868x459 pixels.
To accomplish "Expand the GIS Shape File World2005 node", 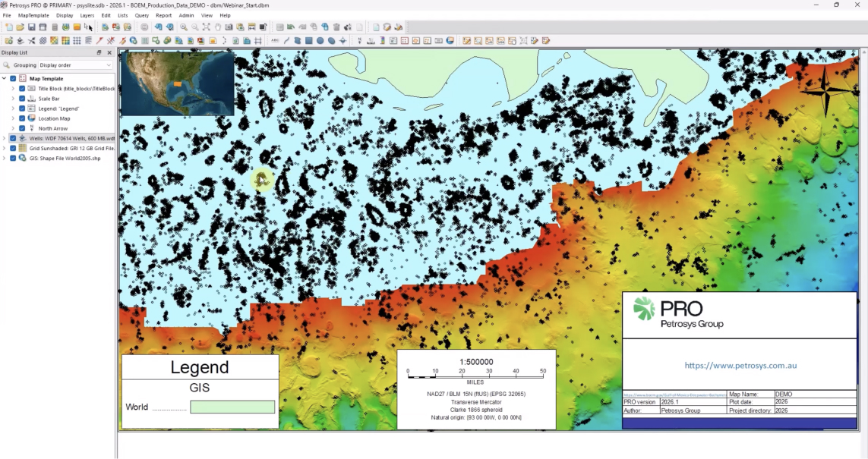I will coord(5,159).
